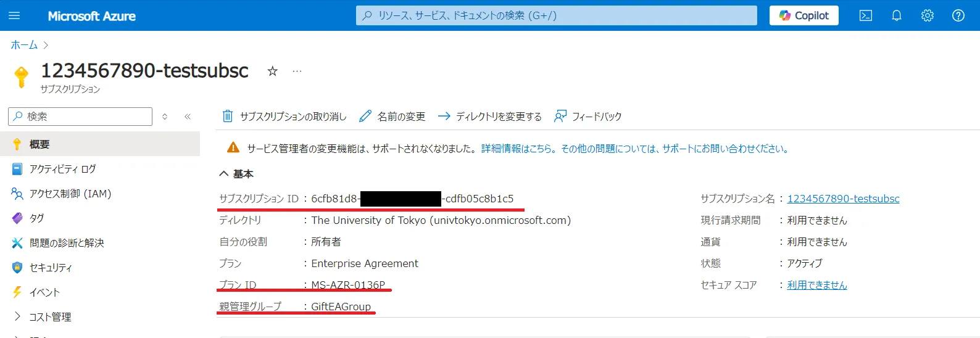This screenshot has height=338, width=980.
Task: Collapse the sidebar menu with double chevron
Action: tap(188, 116)
